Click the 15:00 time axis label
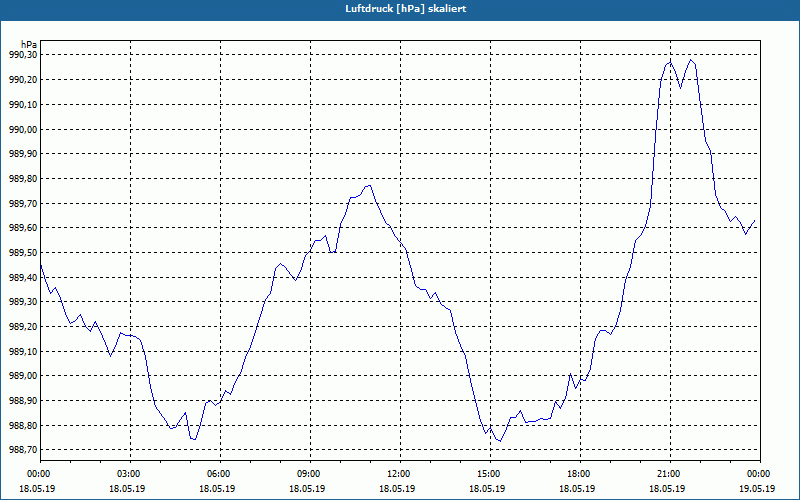Image resolution: width=800 pixels, height=500 pixels. tap(490, 474)
